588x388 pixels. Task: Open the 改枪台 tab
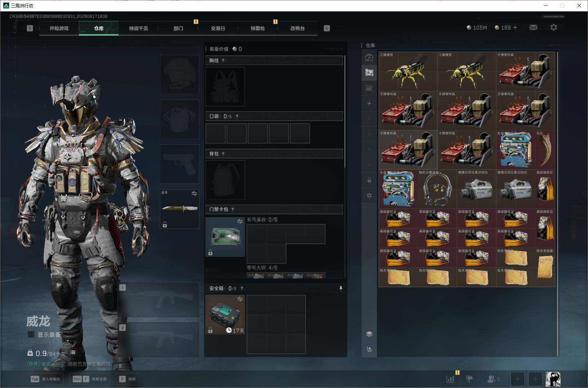[297, 28]
